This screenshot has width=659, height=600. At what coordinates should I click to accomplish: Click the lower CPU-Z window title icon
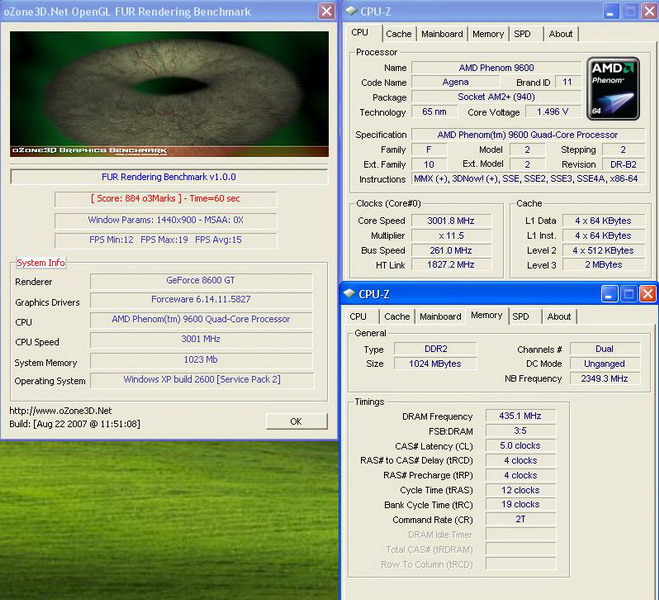(350, 293)
